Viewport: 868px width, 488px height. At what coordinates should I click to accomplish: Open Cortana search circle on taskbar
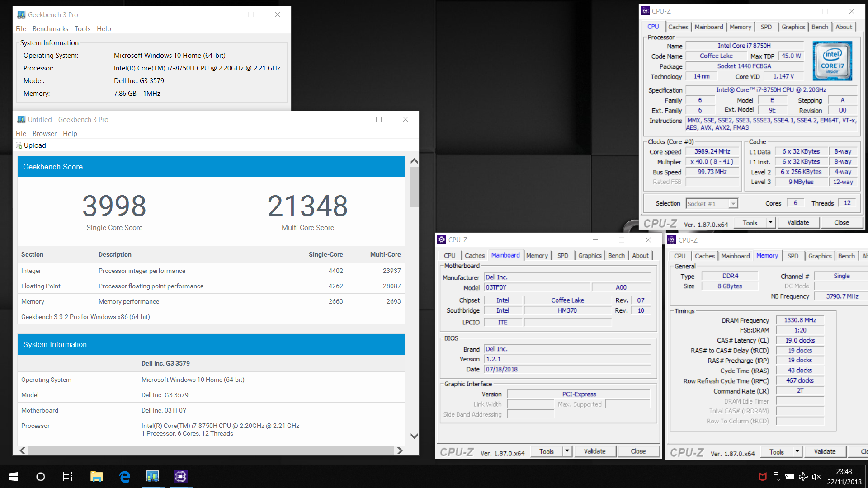coord(41,477)
